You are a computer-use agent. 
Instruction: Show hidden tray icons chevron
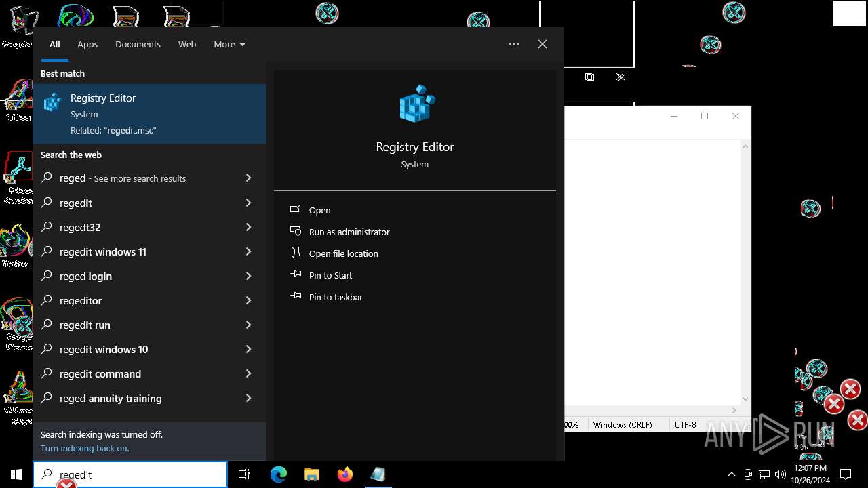[731, 474]
